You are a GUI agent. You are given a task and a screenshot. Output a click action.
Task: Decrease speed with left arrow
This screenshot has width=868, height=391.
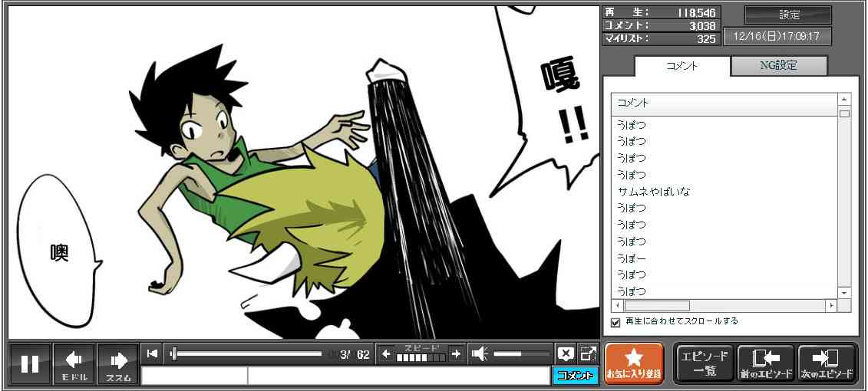[x=387, y=353]
